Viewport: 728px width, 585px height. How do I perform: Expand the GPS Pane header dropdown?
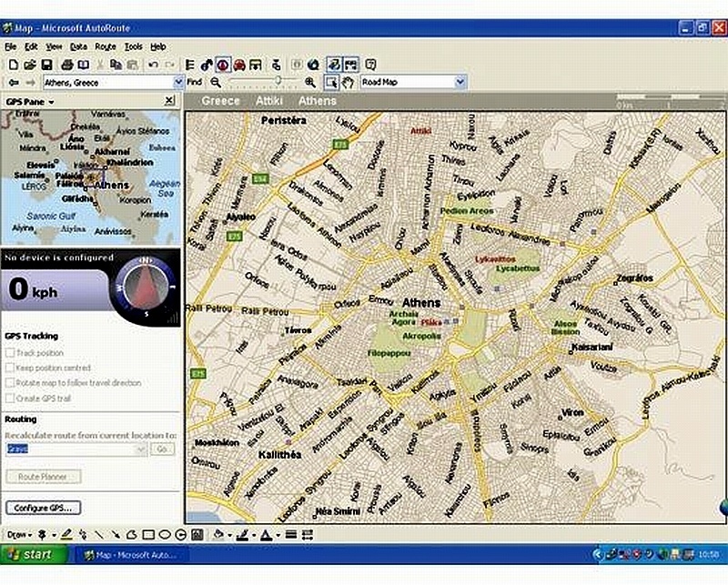point(51,102)
